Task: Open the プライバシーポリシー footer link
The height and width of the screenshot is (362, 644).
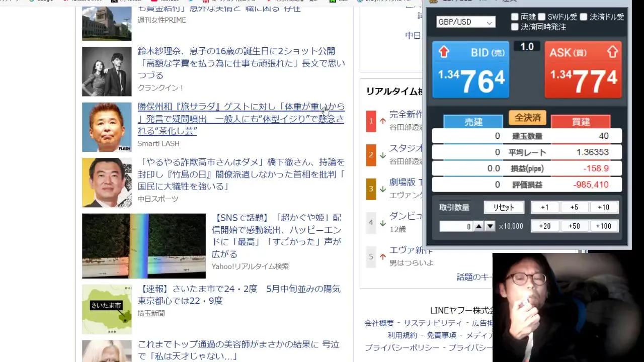Action: tap(402, 347)
